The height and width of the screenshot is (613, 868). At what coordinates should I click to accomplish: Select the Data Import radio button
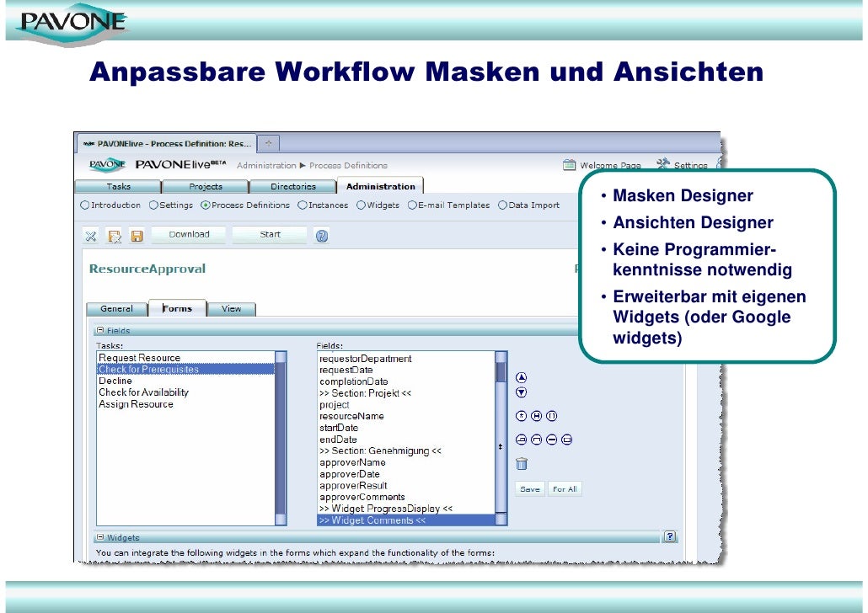point(502,205)
